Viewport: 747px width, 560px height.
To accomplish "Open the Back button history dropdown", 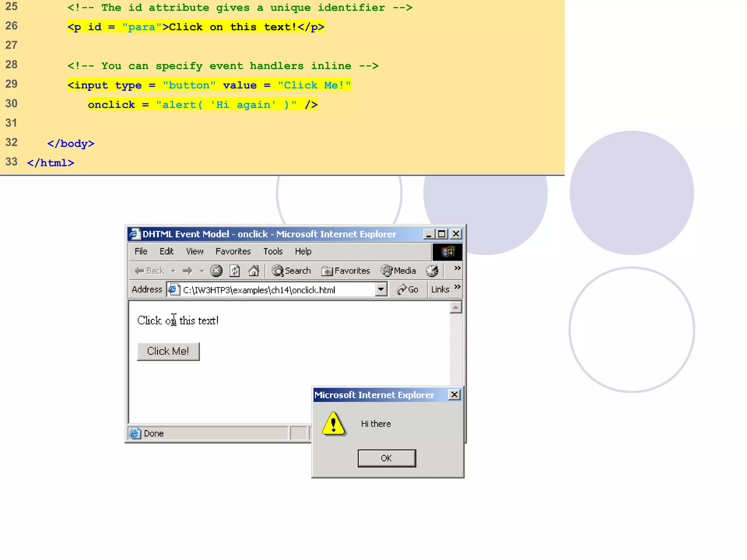I will 173,271.
